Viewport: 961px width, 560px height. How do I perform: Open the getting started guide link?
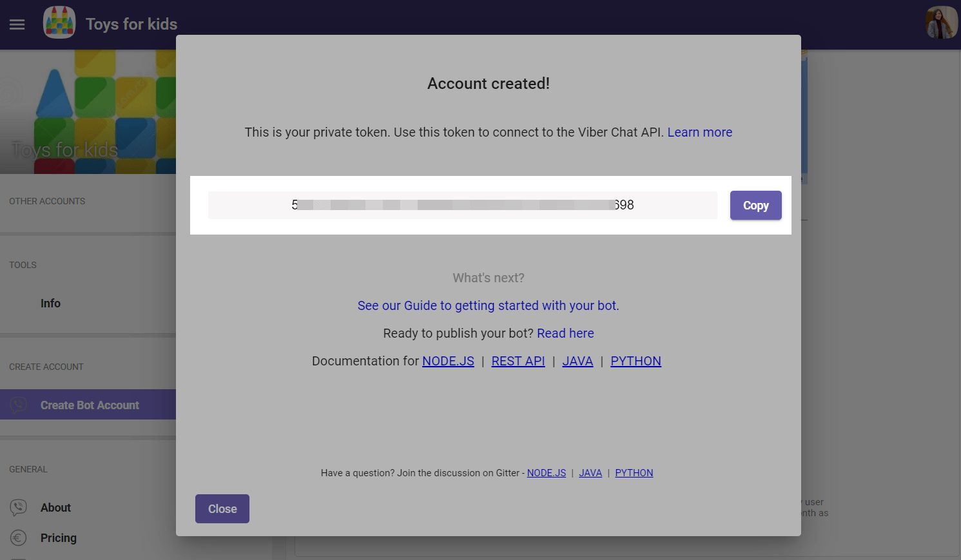pyautogui.click(x=488, y=305)
